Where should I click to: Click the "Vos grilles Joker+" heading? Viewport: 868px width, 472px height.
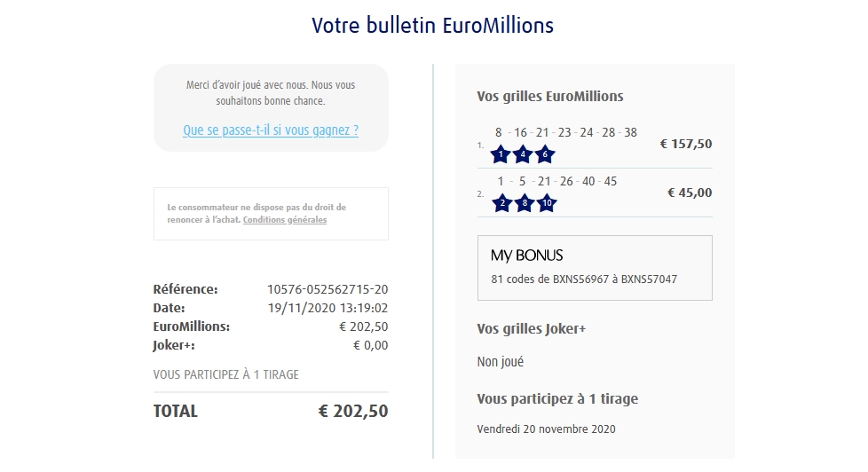pos(532,329)
